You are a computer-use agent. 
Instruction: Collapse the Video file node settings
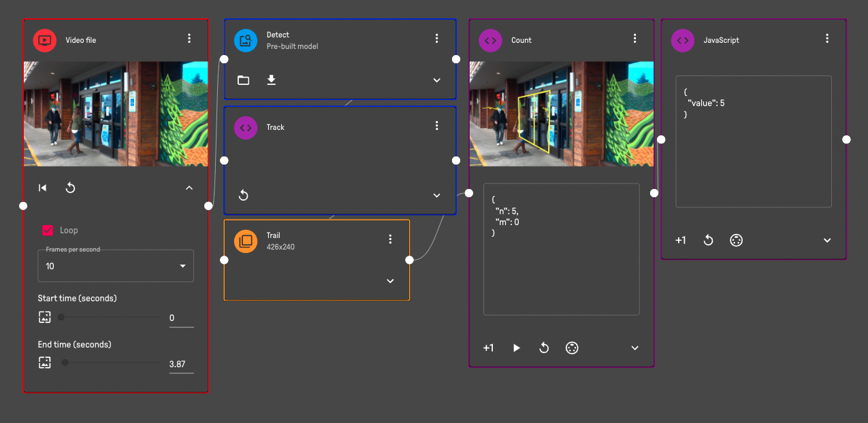(189, 188)
